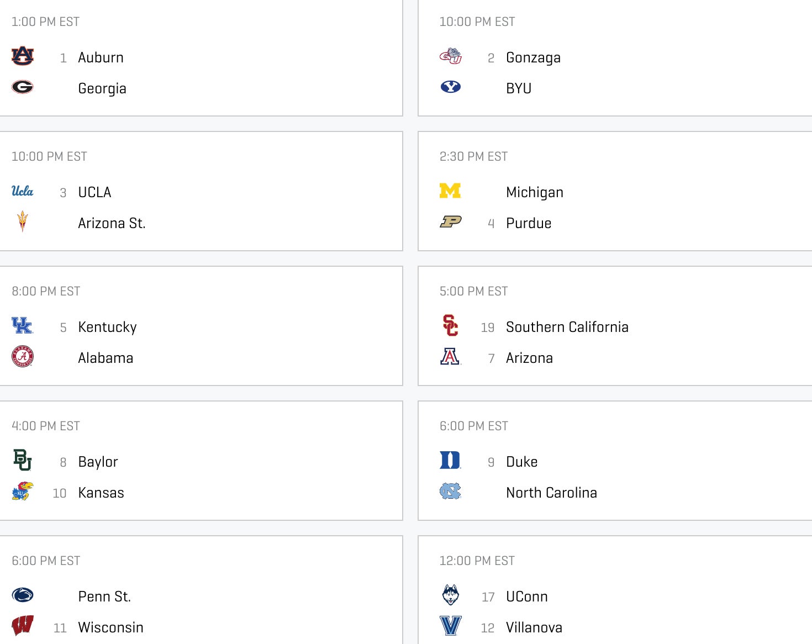Viewport: 812px width, 644px height.
Task: Select the Baylor team name
Action: coord(98,462)
